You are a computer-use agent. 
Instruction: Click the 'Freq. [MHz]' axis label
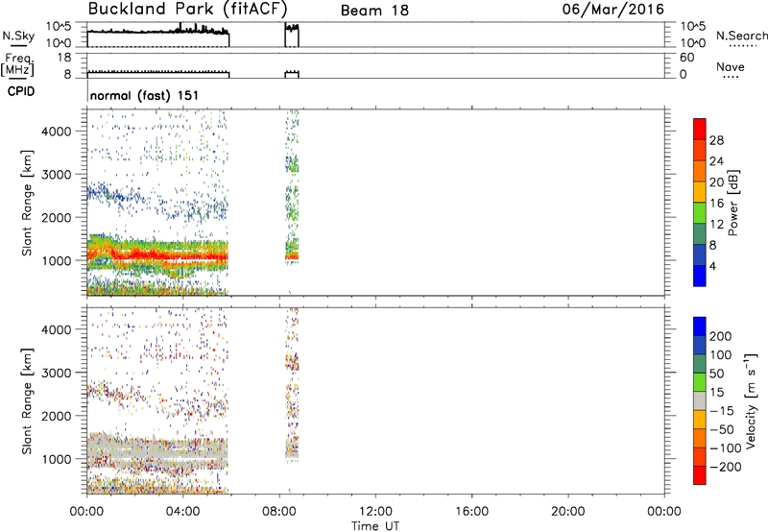[x=17, y=65]
